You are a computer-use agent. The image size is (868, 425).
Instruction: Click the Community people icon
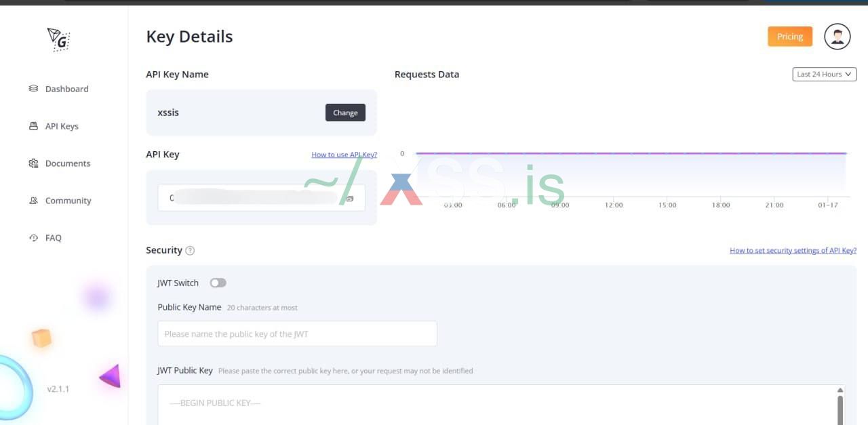tap(33, 201)
